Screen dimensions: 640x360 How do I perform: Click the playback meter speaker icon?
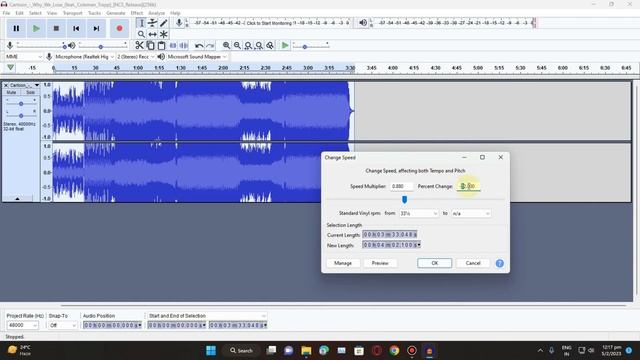(x=363, y=23)
